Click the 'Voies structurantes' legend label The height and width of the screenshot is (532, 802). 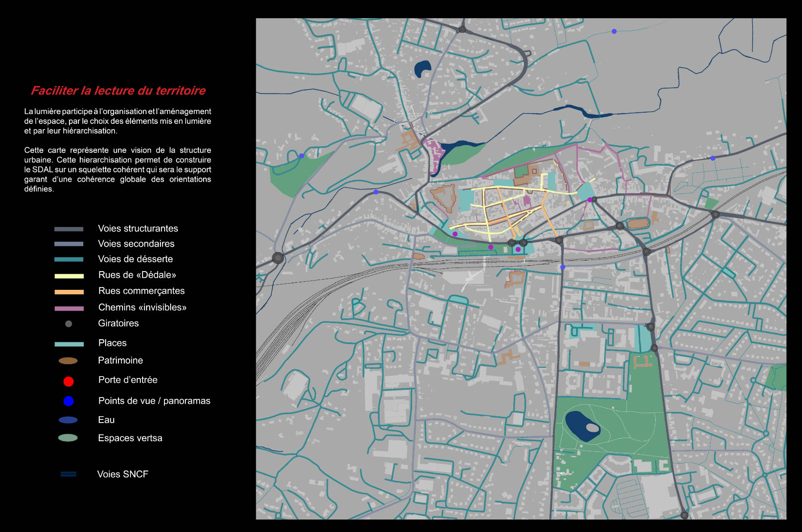tap(139, 228)
